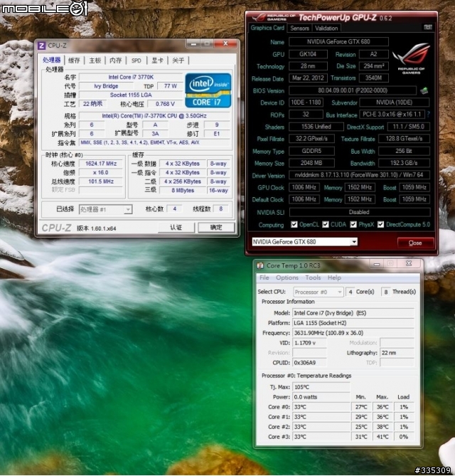
Task: Select the Graphics Card tab in GPU-Z
Action: (x=267, y=28)
